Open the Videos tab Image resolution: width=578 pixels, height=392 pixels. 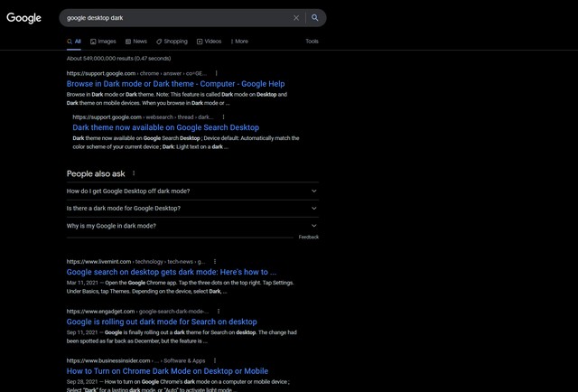(209, 42)
